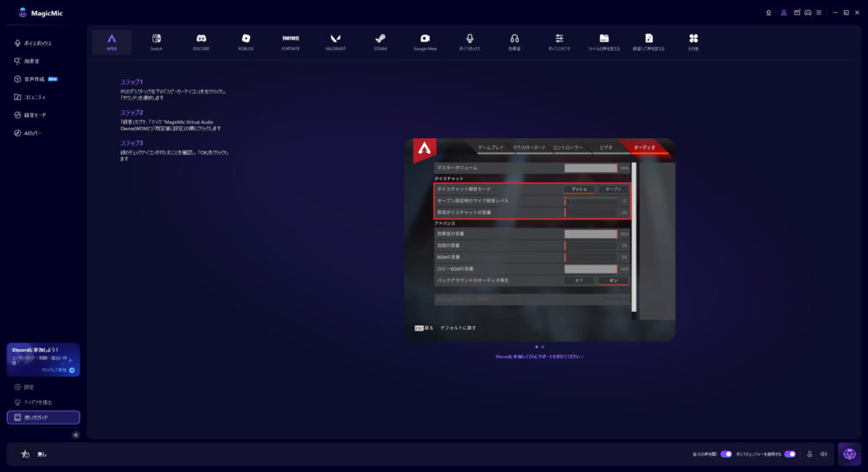Open the headphones 効果音 guide icon

(515, 42)
